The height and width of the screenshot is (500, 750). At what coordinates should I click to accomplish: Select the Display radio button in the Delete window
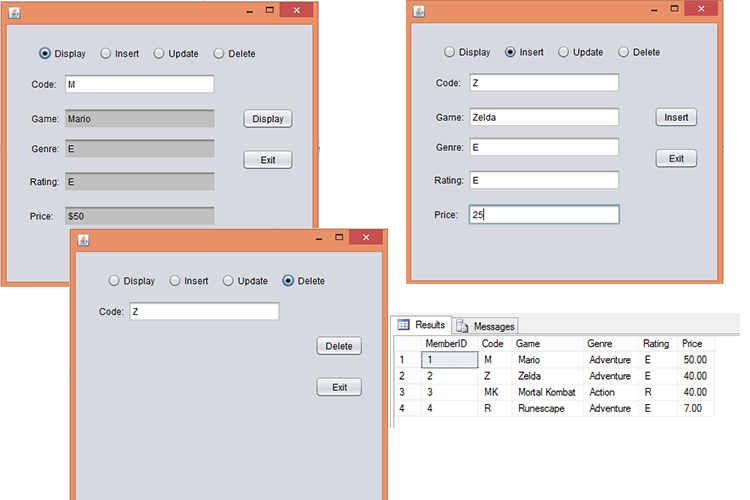113,281
